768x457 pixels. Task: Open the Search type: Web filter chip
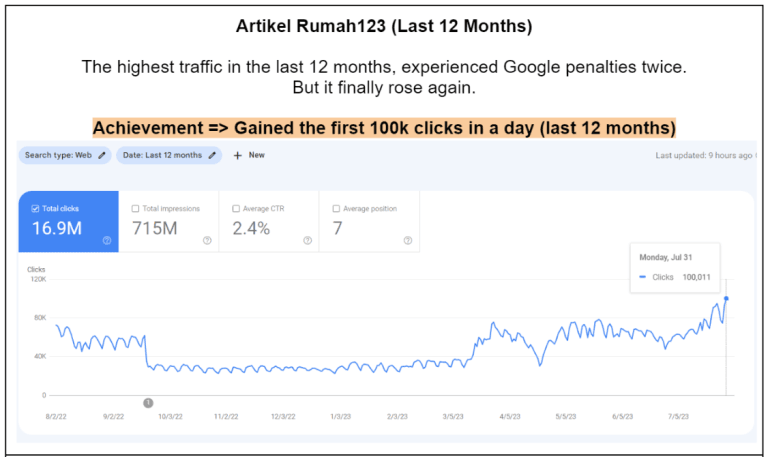tap(65, 155)
